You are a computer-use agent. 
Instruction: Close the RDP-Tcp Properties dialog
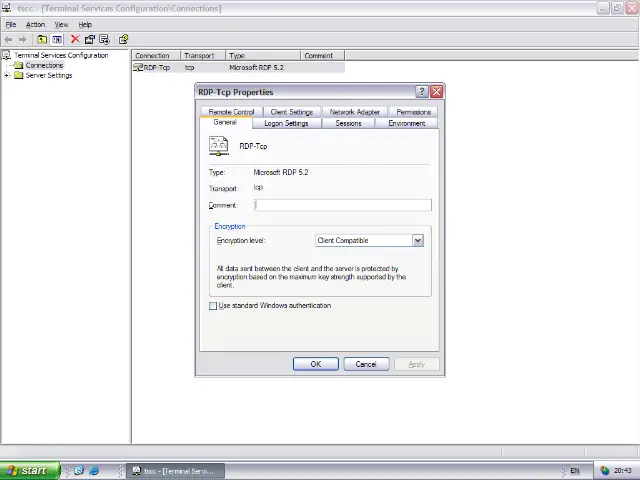(436, 92)
